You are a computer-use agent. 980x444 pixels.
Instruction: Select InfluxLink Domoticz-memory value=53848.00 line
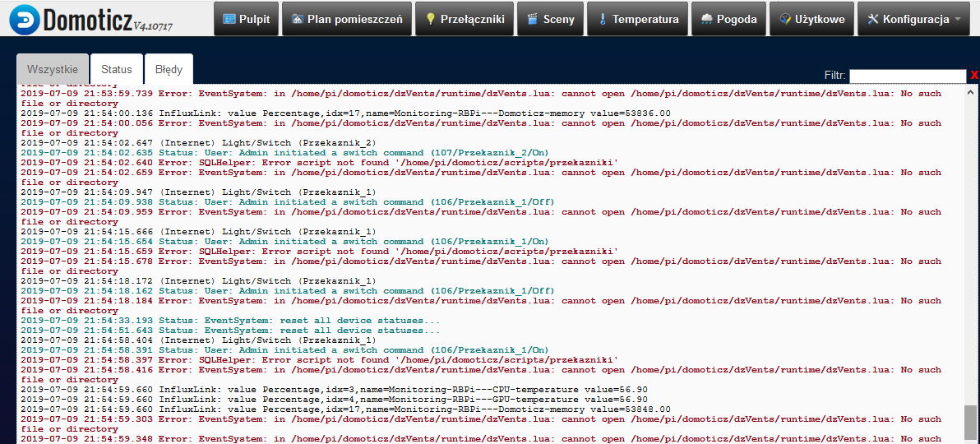(x=345, y=409)
